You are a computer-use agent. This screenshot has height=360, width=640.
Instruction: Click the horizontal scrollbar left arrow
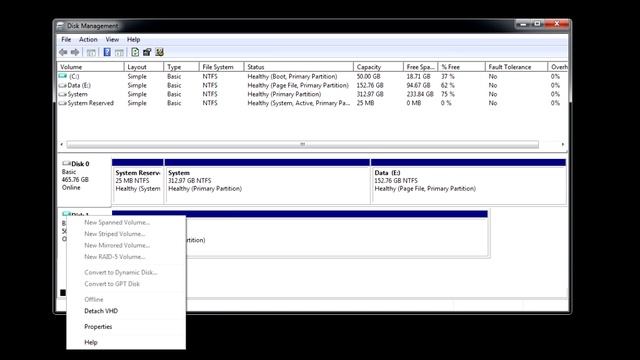click(62, 144)
